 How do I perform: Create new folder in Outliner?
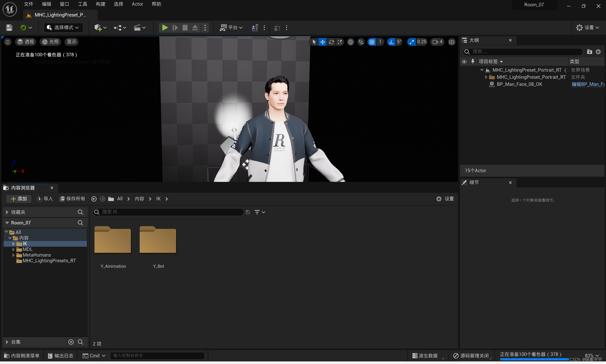click(589, 52)
